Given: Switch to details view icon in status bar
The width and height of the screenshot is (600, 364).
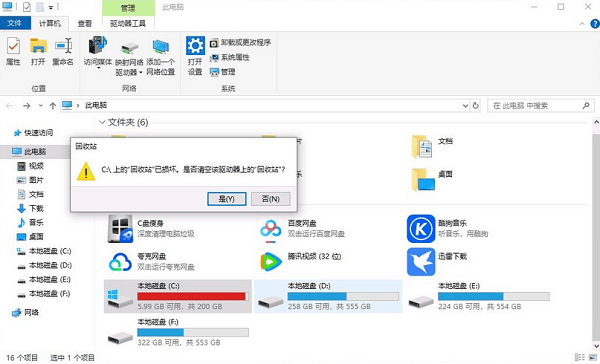Looking at the screenshot, I should pyautogui.click(x=580, y=357).
